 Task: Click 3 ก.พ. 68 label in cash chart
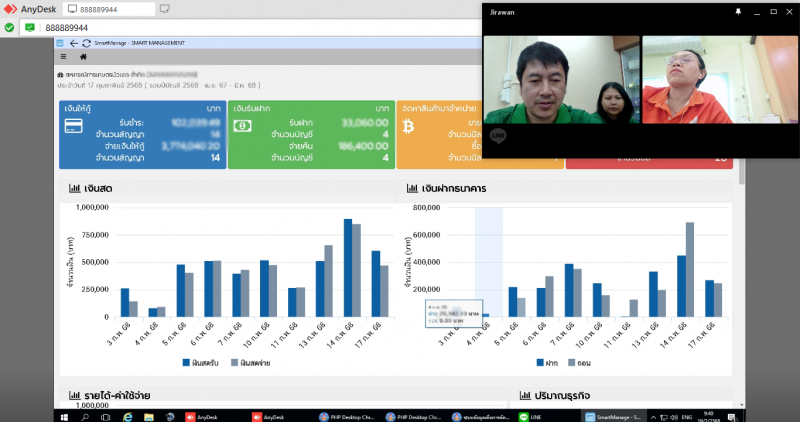coord(119,334)
